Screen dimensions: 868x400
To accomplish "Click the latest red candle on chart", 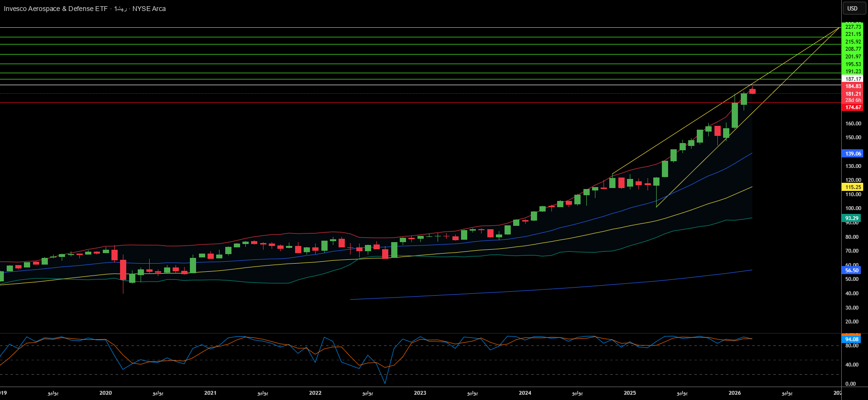I will [x=752, y=91].
